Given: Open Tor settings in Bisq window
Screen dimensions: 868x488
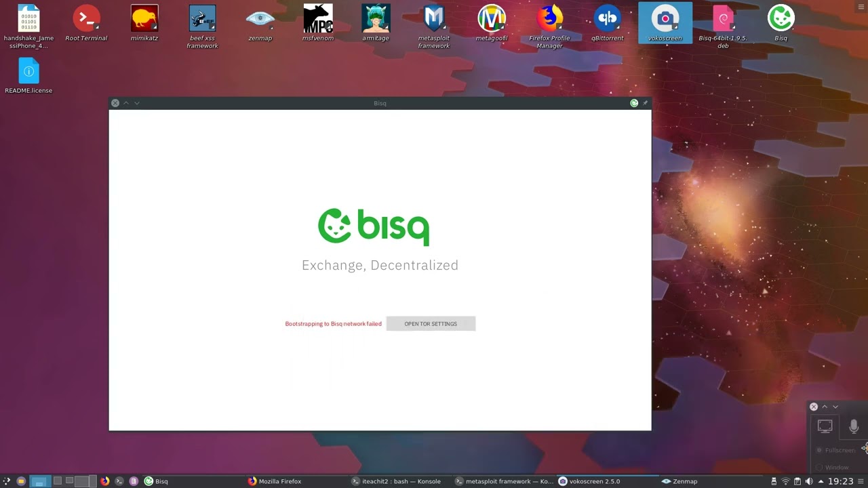Looking at the screenshot, I should [431, 324].
